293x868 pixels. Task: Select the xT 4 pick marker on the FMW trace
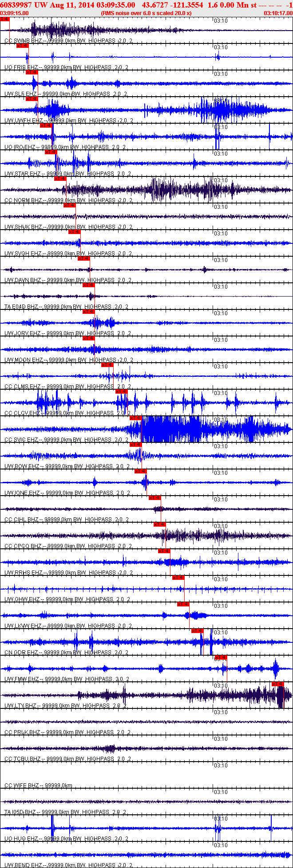click(221, 657)
